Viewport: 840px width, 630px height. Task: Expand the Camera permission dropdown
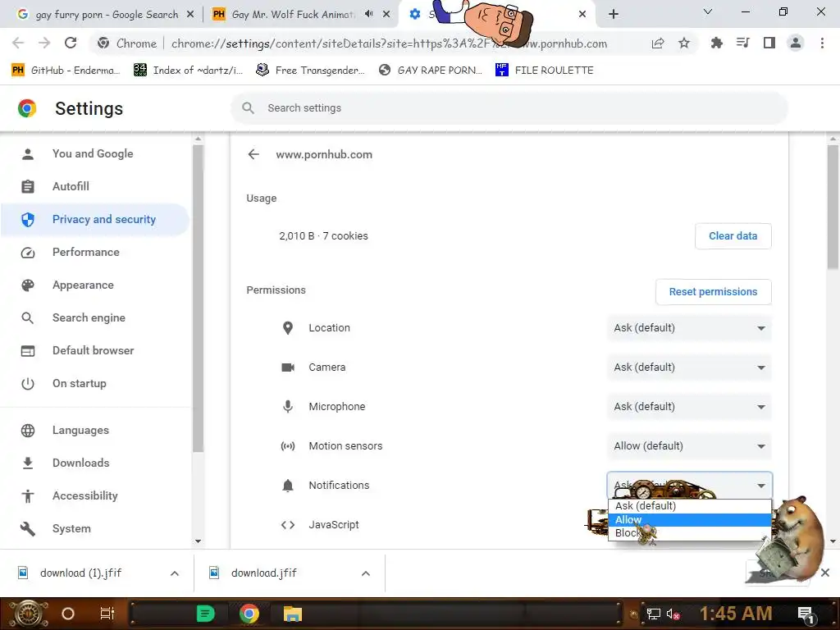[x=689, y=367]
